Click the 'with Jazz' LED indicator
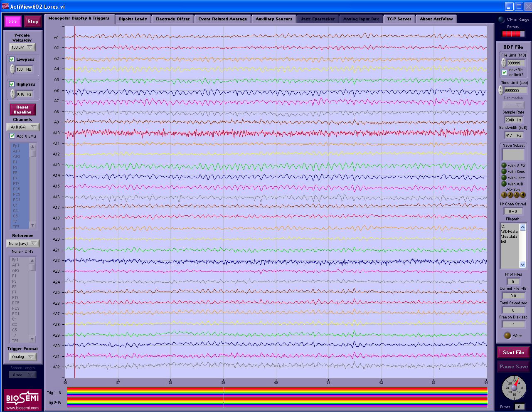This screenshot has width=532, height=412. click(504, 178)
